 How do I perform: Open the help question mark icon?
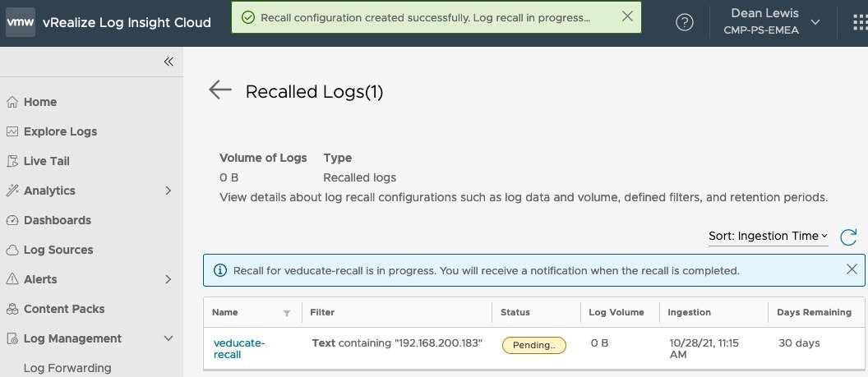point(685,23)
